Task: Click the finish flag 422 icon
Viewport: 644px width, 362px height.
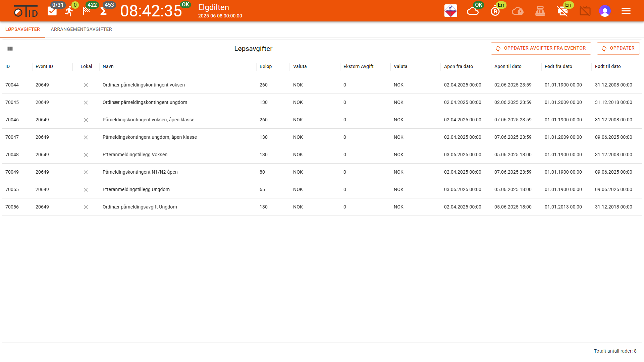Action: click(87, 11)
